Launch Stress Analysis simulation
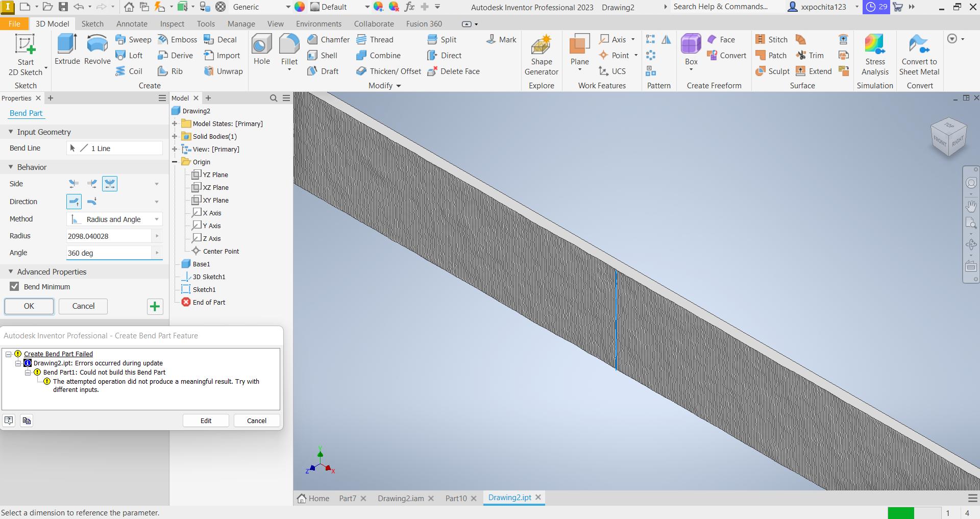Viewport: 980px width, 519px height. coord(875,55)
